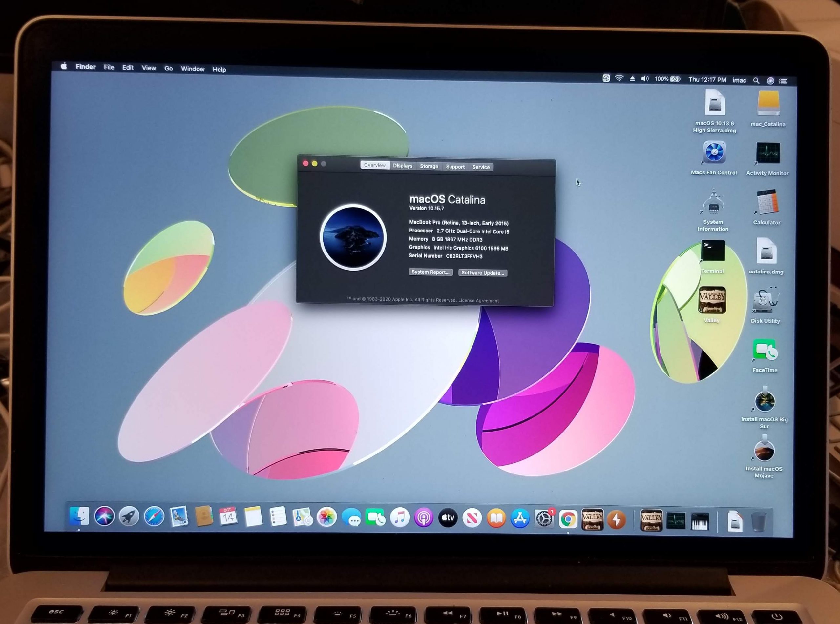Screen dimensions: 840x624
Task: Switch to the Support tab
Action: click(455, 167)
